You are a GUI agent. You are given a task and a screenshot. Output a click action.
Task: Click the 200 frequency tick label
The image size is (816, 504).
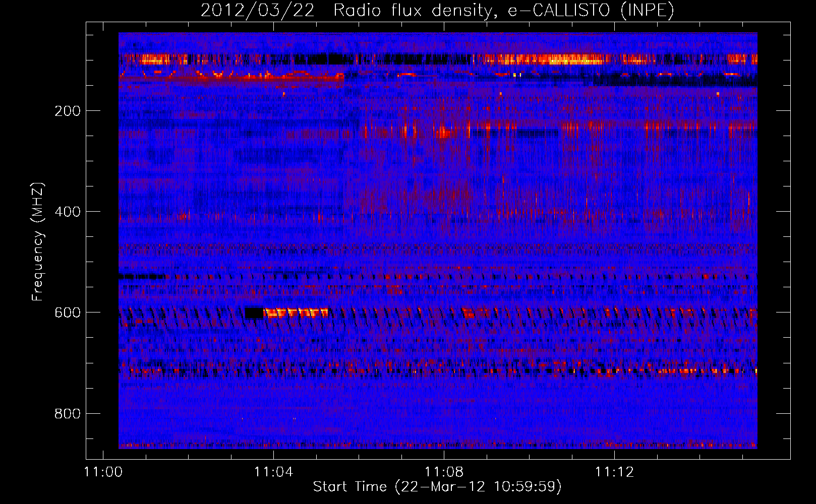[68, 111]
